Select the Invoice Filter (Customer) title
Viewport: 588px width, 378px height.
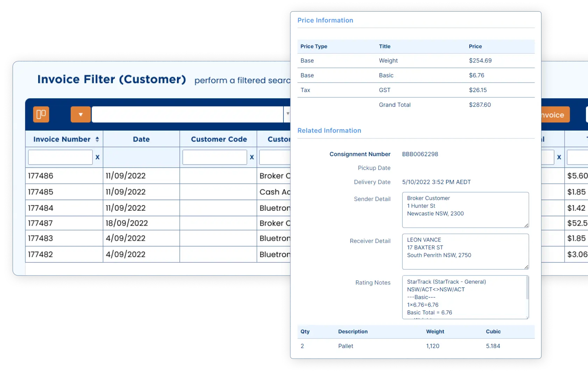tap(112, 79)
